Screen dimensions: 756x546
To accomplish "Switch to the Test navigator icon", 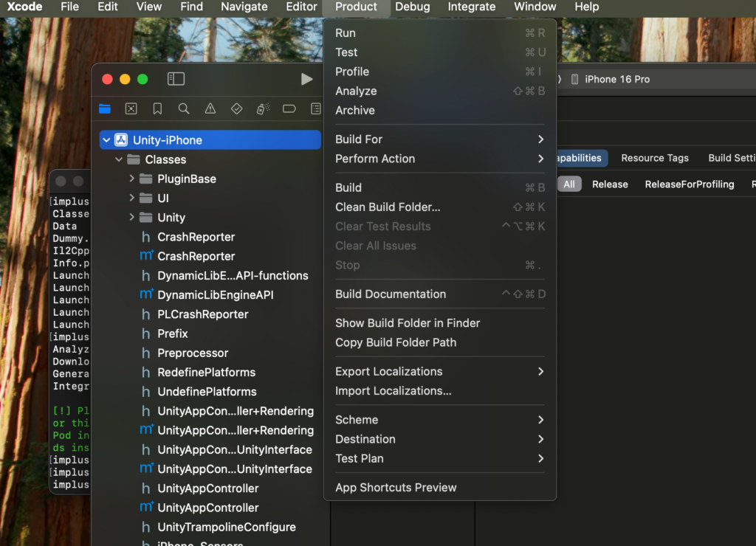I will click(x=236, y=108).
